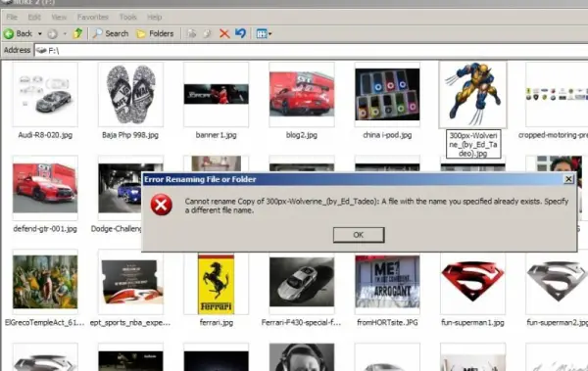
Task: Click the fun-superman2.jpg file name
Action: click(557, 322)
